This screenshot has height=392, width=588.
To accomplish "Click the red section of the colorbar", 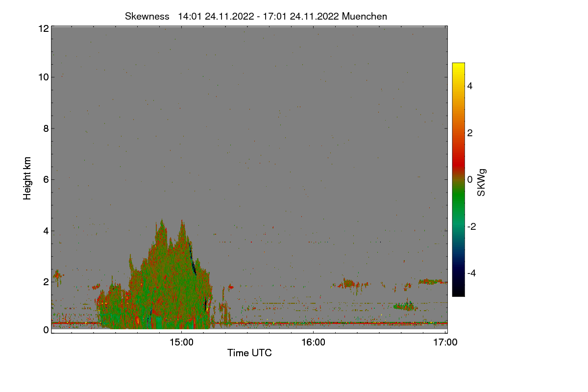I will [458, 157].
